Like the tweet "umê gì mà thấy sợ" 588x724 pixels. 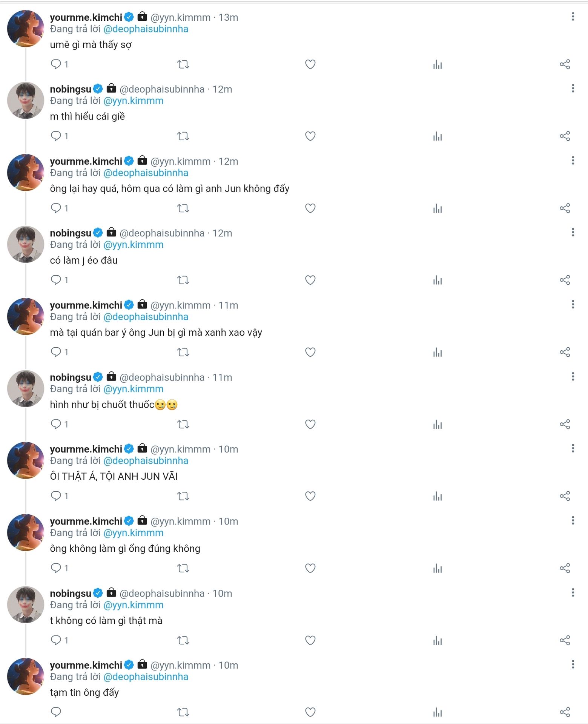pyautogui.click(x=310, y=64)
